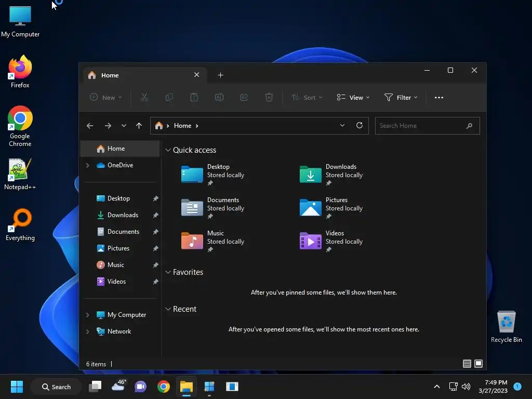The height and width of the screenshot is (399, 532).
Task: Go forward with the right arrow
Action: [108, 126]
